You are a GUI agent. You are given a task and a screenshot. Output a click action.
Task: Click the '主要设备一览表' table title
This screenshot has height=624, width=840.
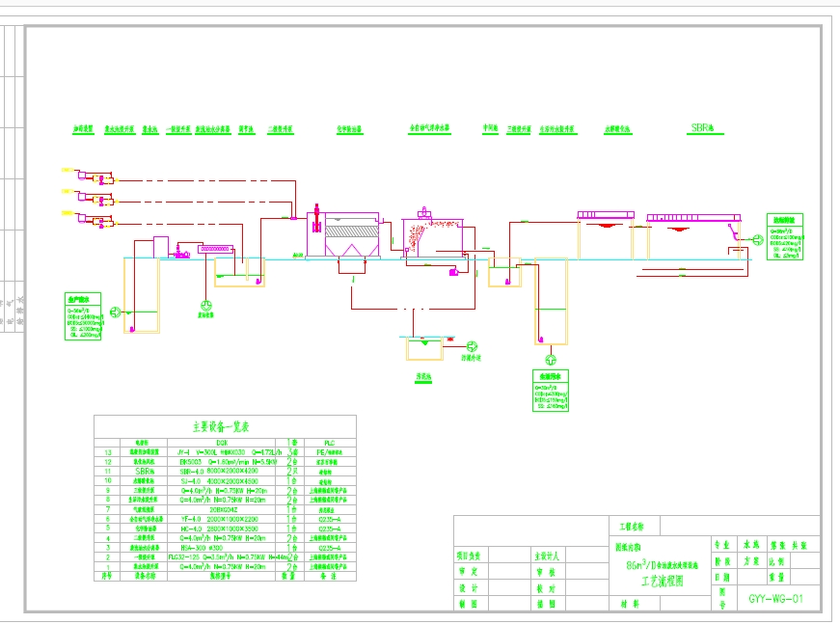click(221, 427)
